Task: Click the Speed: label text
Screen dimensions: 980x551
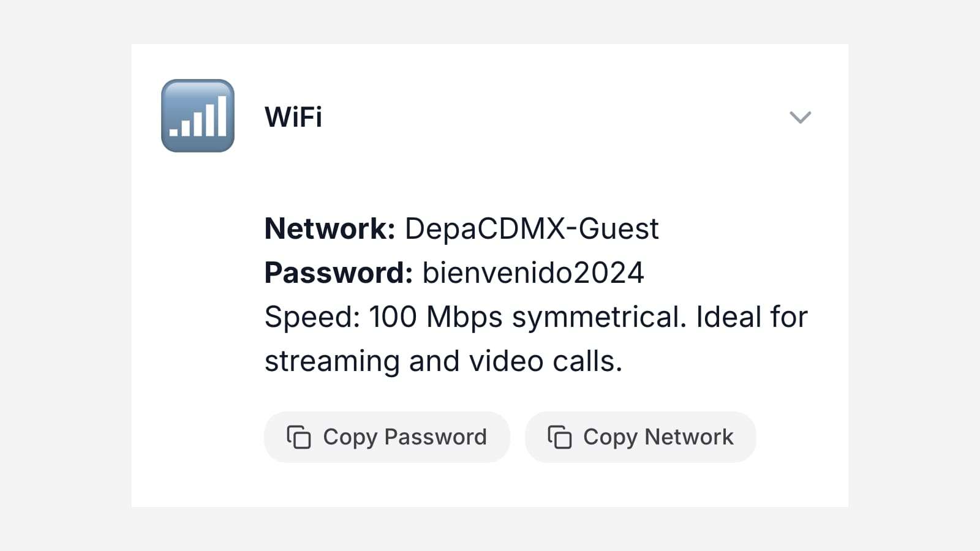Action: click(312, 317)
